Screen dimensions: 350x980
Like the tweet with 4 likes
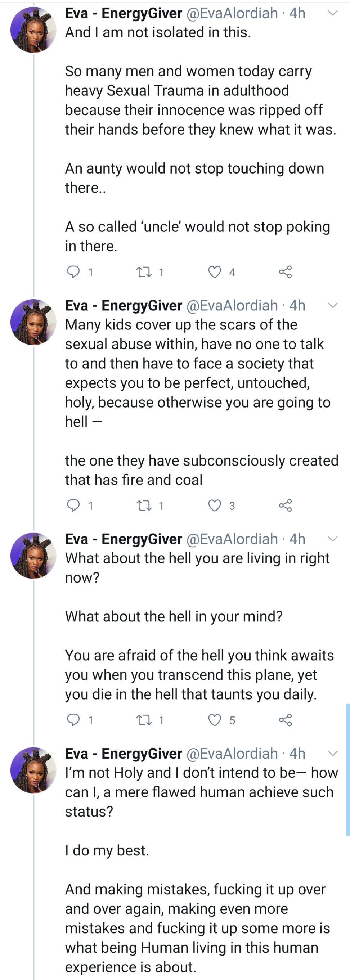click(x=215, y=271)
